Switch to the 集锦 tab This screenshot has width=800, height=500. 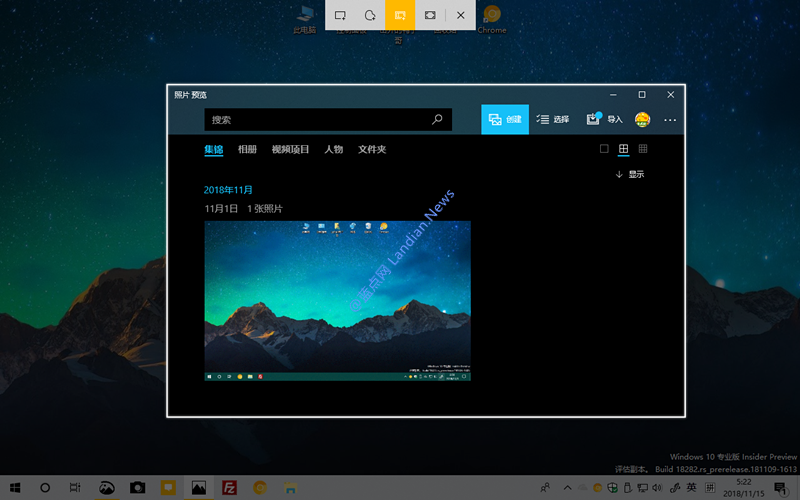click(214, 149)
